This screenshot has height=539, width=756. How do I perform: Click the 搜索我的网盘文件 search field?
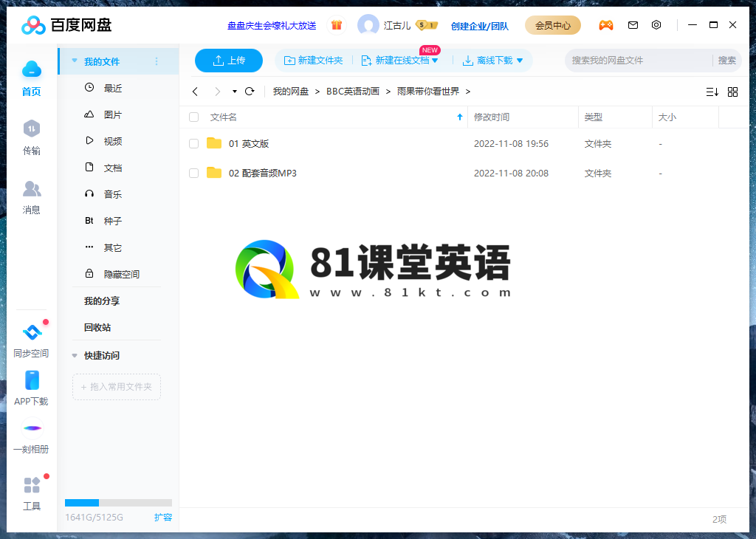click(639, 61)
